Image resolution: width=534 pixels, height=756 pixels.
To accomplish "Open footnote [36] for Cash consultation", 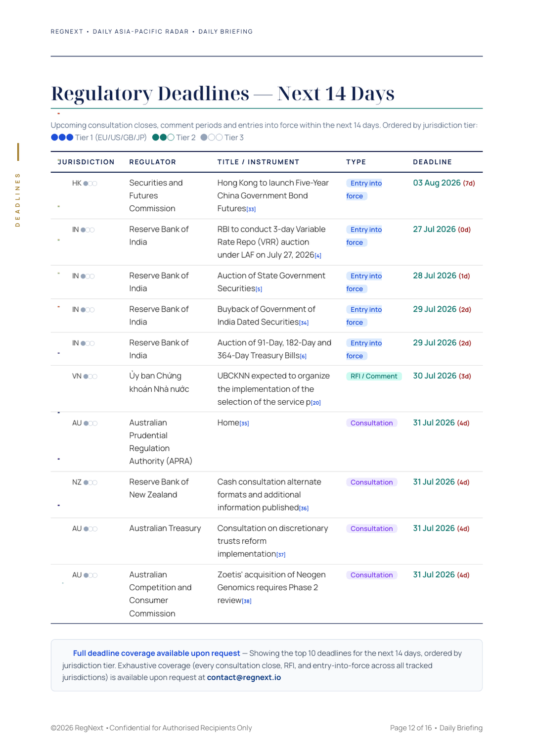I will [x=304, y=509].
